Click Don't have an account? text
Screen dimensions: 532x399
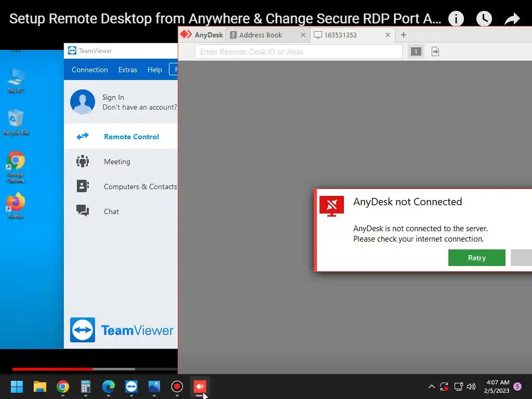click(139, 107)
